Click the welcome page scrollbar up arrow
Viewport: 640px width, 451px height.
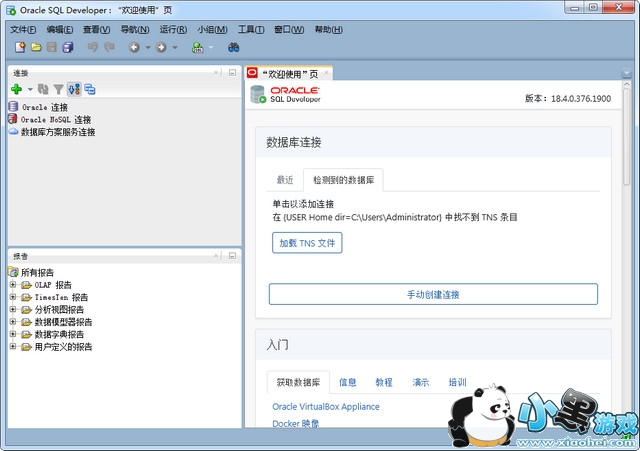pos(627,84)
